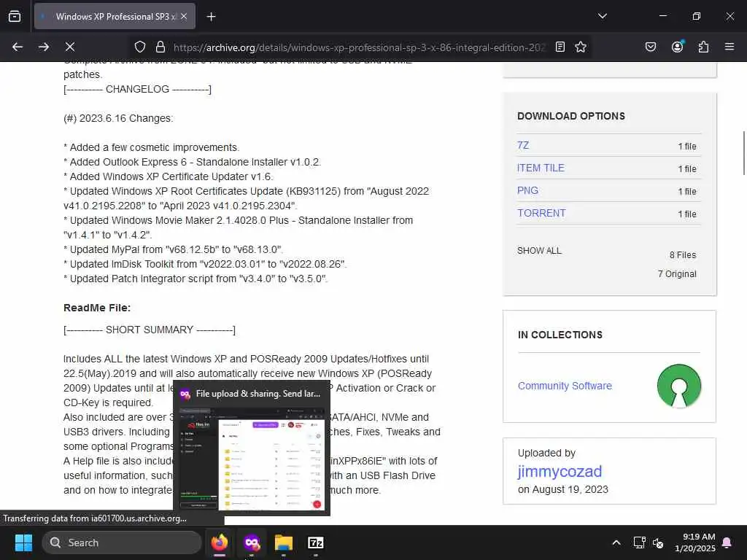Open 7-Zip from the taskbar
The width and height of the screenshot is (747, 560).
coord(315,542)
